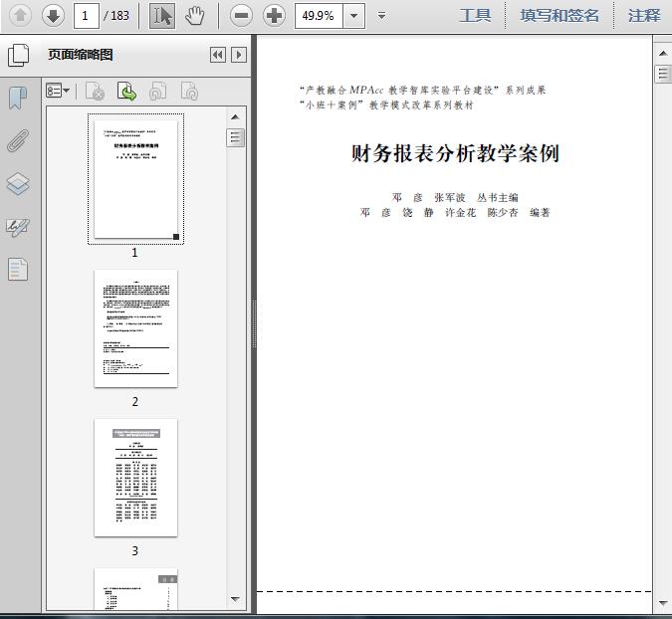Click the green extract pages icon
672x619 pixels.
tap(126, 92)
